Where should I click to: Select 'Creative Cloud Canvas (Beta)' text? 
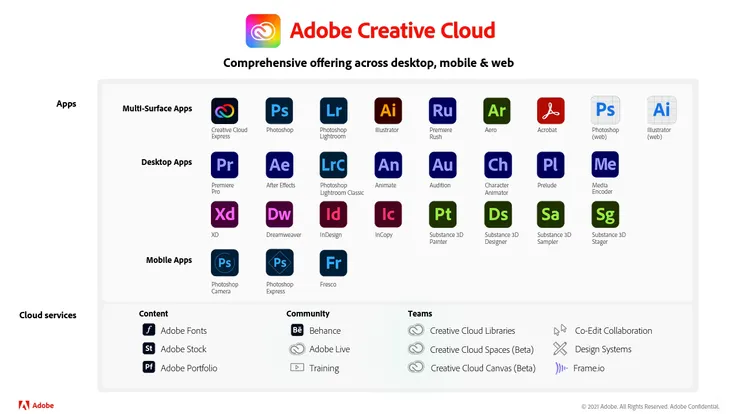pos(483,368)
